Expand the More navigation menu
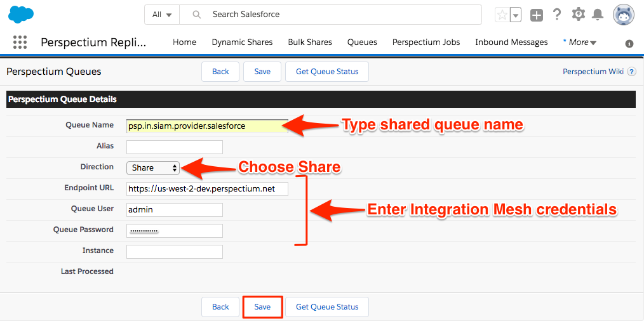The image size is (644, 326). pos(579,42)
